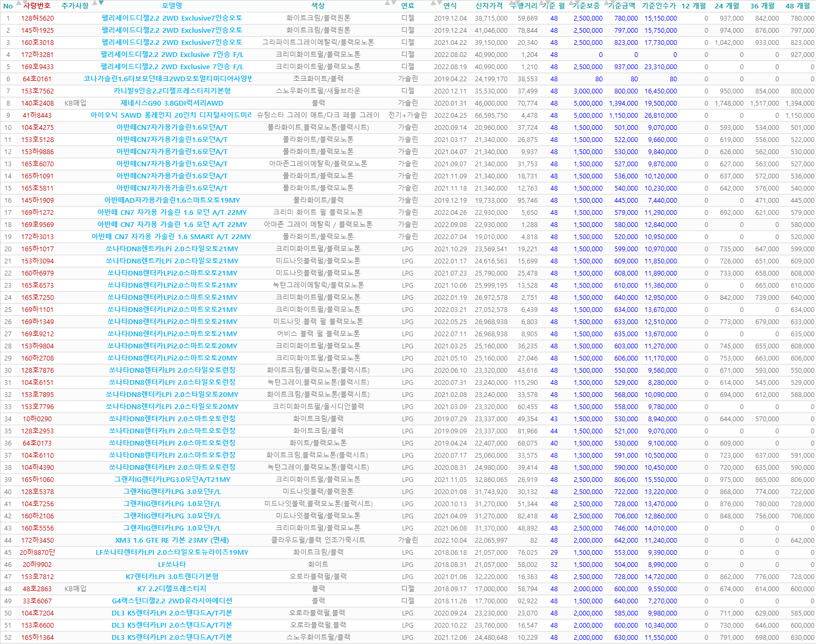
Task: Click 기준 월 value 29
Action: pyautogui.click(x=554, y=552)
